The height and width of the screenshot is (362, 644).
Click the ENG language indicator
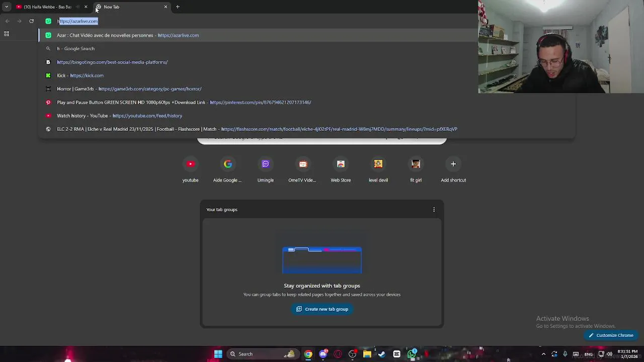(x=588, y=354)
